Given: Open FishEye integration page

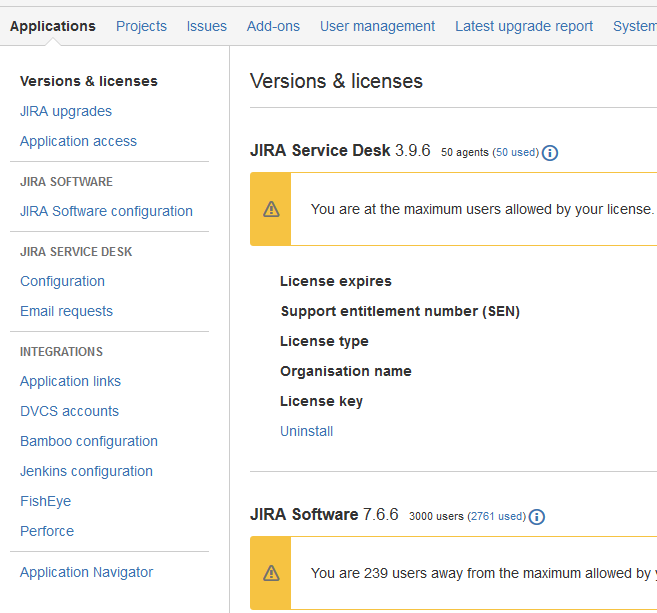Looking at the screenshot, I should tap(46, 501).
